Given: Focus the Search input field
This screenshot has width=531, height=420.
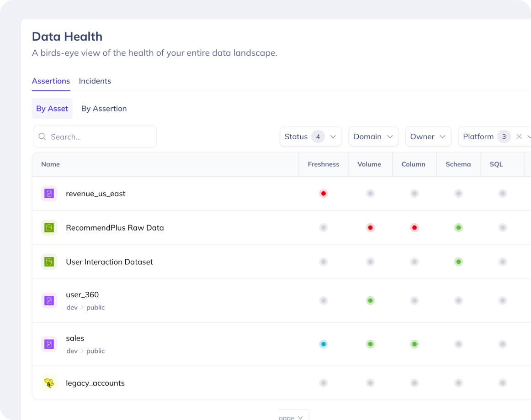Looking at the screenshot, I should [95, 137].
